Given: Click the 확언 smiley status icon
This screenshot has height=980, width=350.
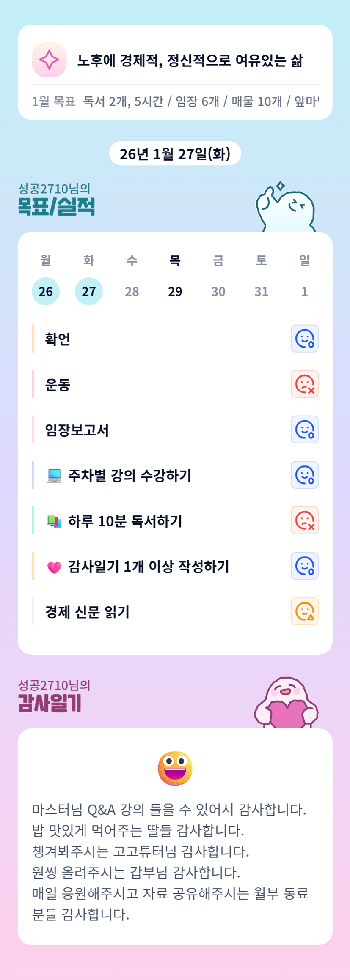Looking at the screenshot, I should click(304, 339).
